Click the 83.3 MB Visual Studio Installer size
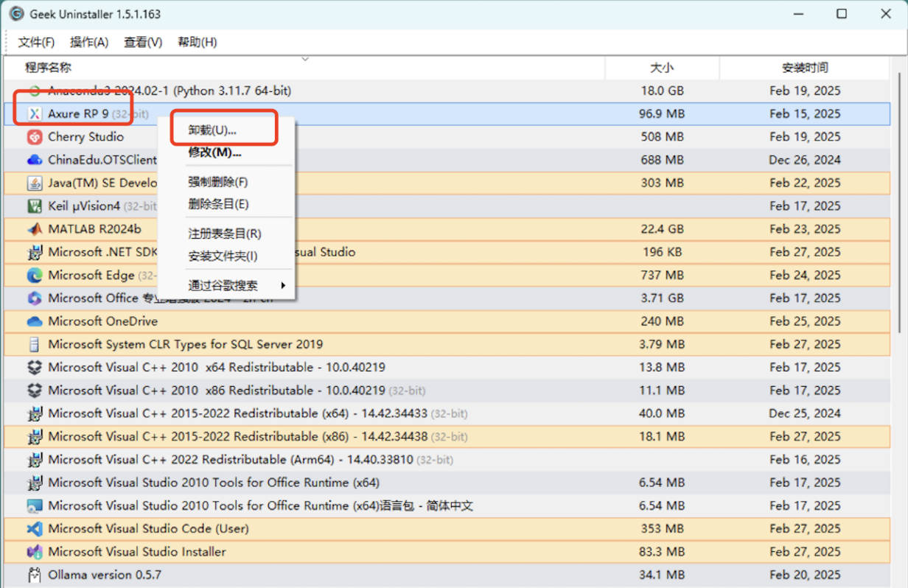Screen dimensions: 908x588 (x=662, y=551)
